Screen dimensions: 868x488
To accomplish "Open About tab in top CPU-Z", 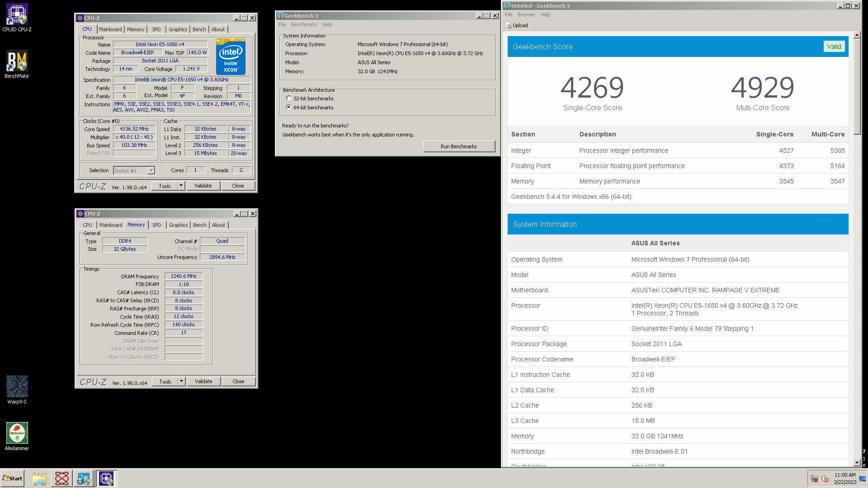I will tap(218, 29).
